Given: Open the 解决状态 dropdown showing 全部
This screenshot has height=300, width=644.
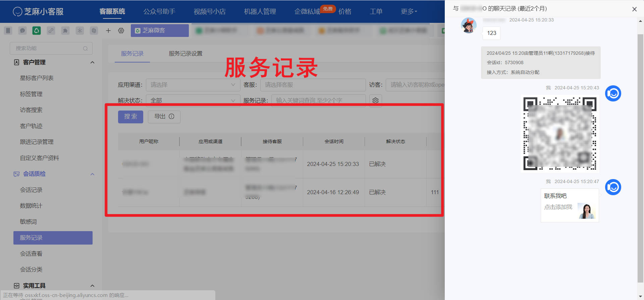Looking at the screenshot, I should tap(193, 100).
